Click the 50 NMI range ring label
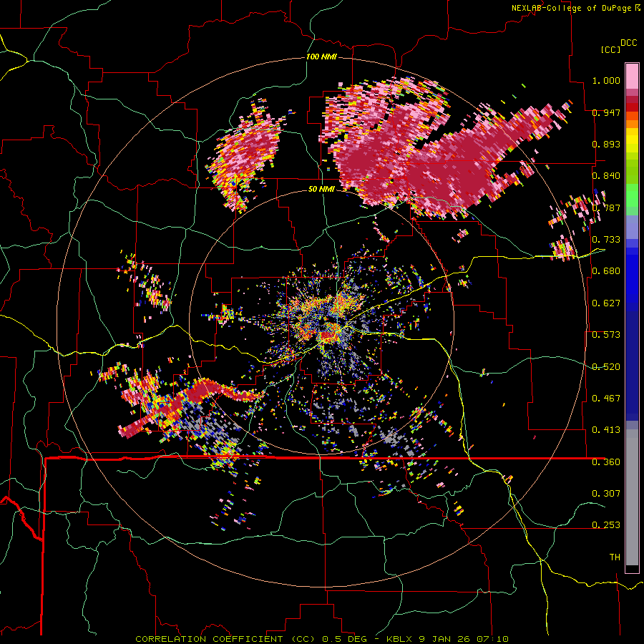 pyautogui.click(x=321, y=189)
